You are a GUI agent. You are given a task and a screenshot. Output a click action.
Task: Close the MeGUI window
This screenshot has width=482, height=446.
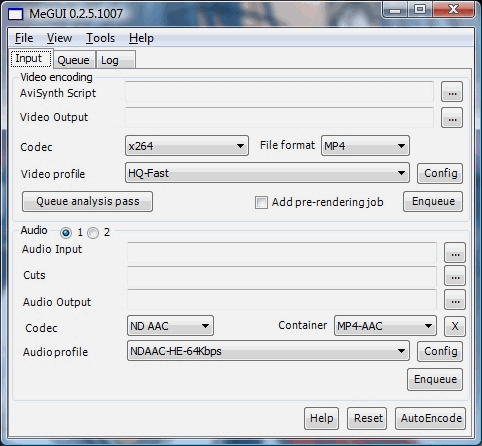pyautogui.click(x=453, y=10)
